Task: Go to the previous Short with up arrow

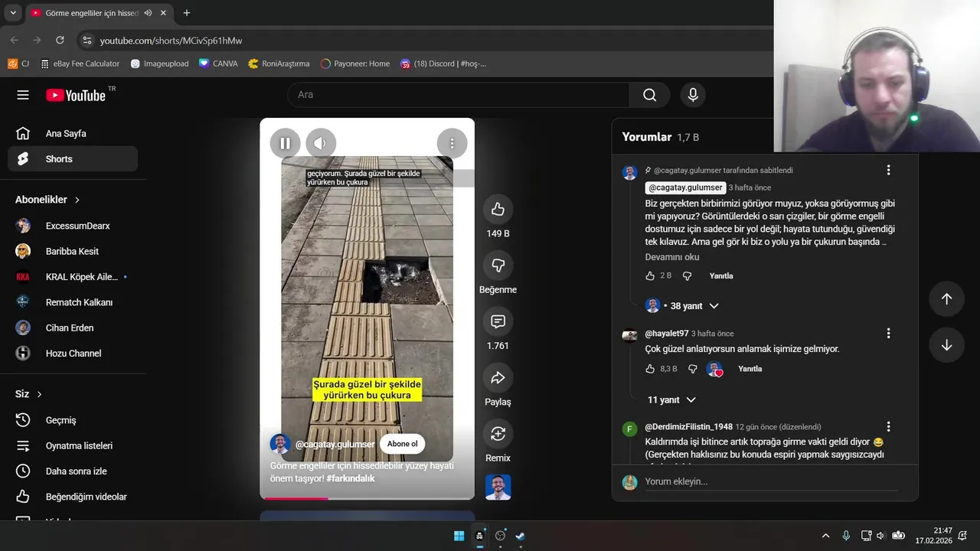Action: (946, 299)
